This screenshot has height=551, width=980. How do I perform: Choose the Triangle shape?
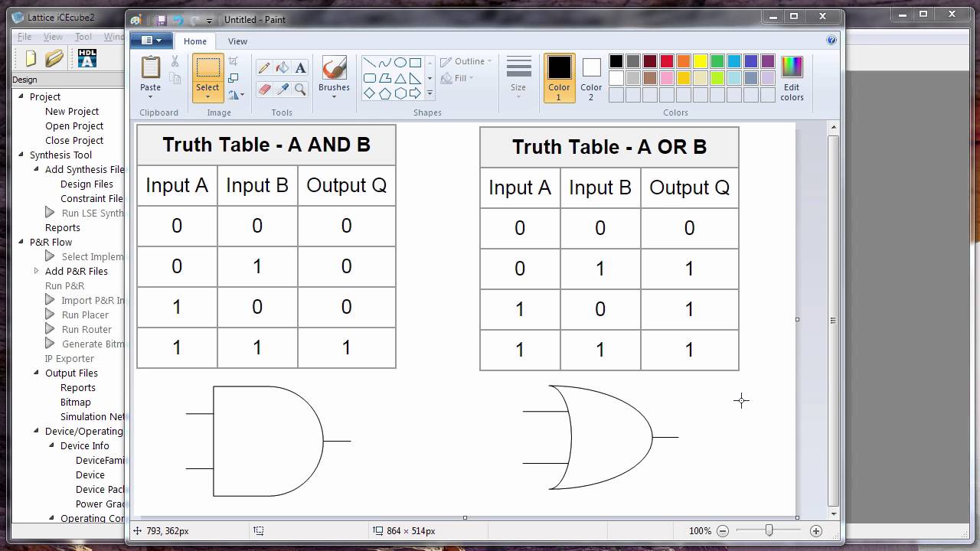400,78
